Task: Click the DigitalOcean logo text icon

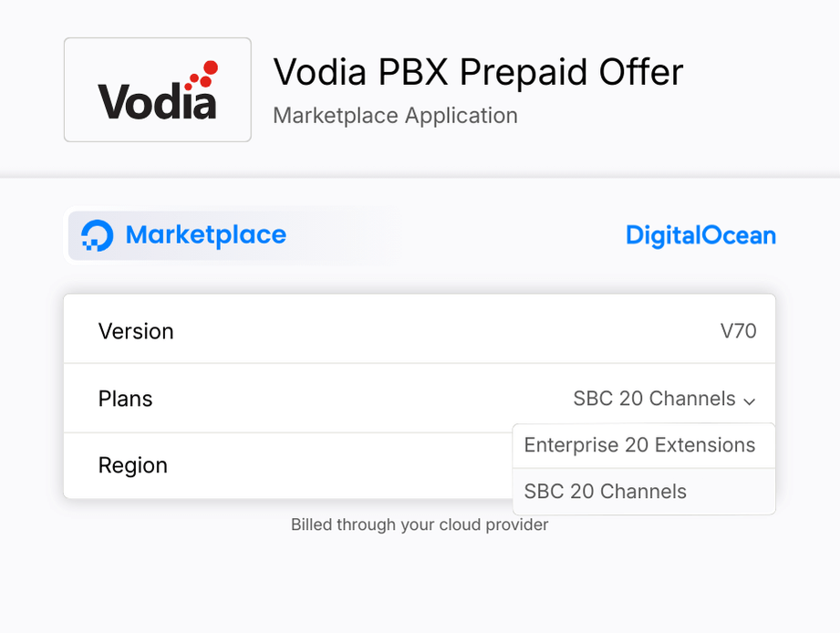Action: (x=700, y=235)
